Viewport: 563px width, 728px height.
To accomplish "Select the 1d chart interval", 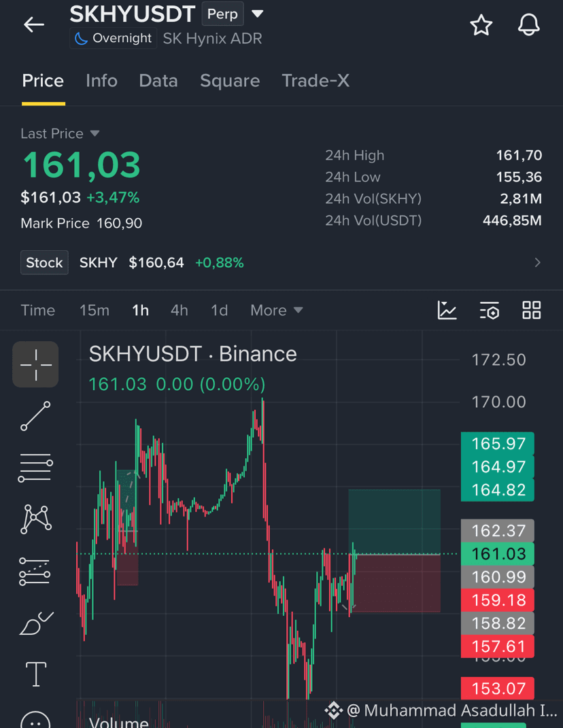I will click(x=219, y=310).
